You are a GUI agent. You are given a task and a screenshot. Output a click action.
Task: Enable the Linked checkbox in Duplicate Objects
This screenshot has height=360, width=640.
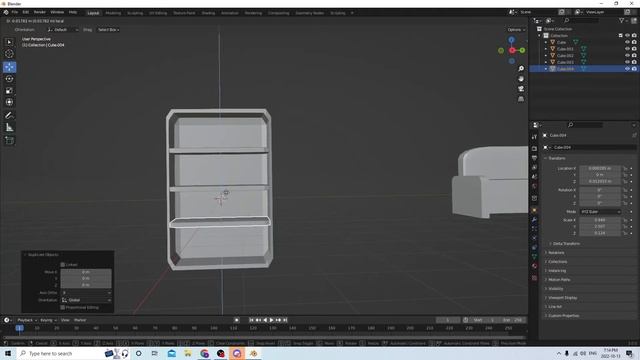pyautogui.click(x=62, y=265)
